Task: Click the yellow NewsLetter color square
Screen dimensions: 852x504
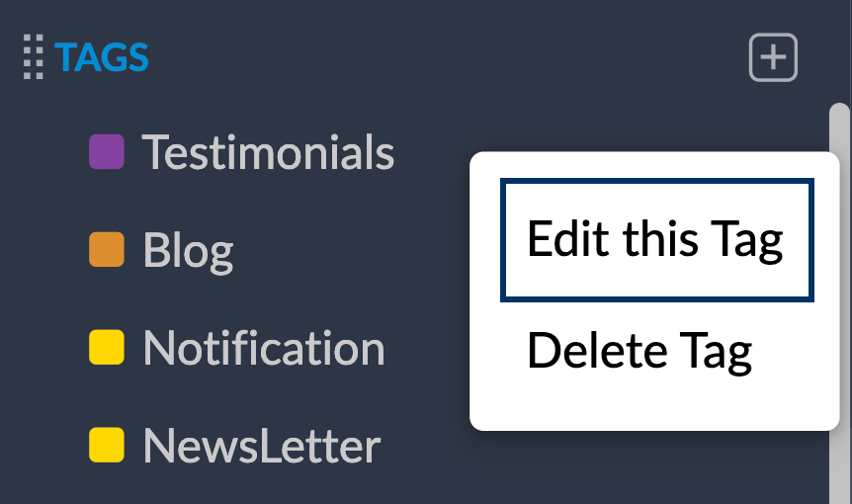Action: 107,446
